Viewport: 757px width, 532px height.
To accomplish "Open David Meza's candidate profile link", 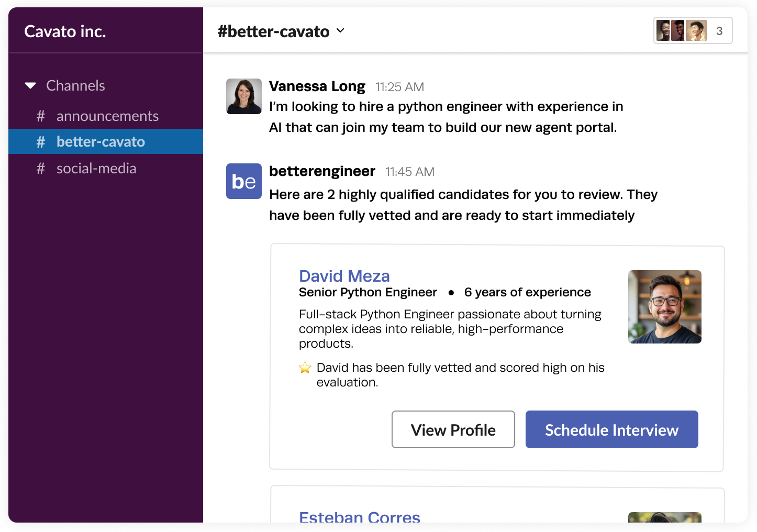I will (344, 276).
